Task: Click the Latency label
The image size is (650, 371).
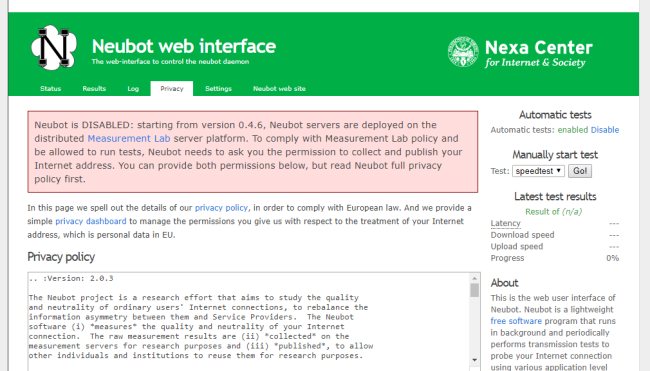Action: 505,223
